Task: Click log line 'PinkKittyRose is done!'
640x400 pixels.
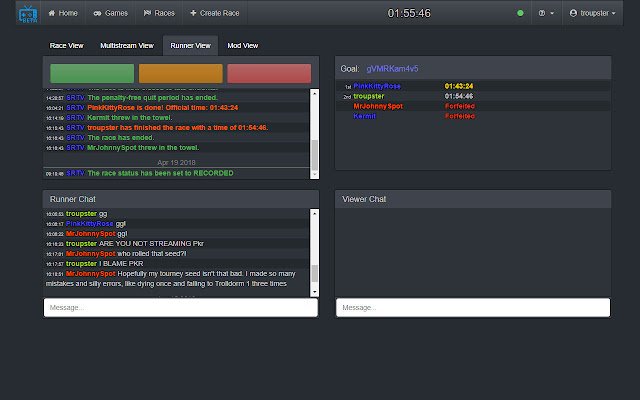Action: 163,107
